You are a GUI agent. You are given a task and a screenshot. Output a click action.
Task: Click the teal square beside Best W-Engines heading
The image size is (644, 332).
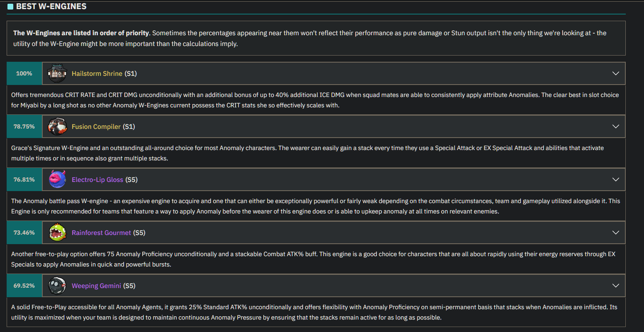(10, 7)
